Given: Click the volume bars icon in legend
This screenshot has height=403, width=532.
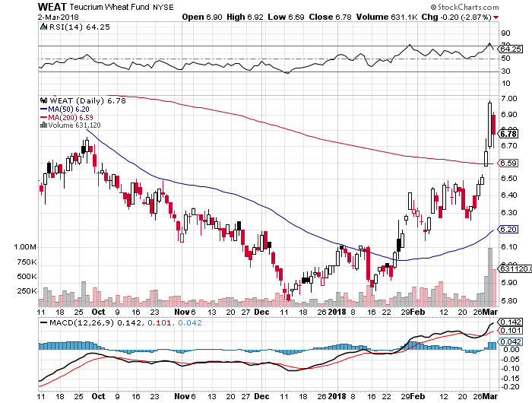Looking at the screenshot, I should point(43,125).
